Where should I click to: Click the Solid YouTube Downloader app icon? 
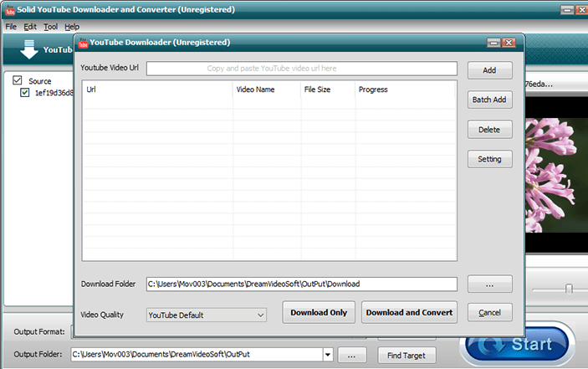click(10, 10)
